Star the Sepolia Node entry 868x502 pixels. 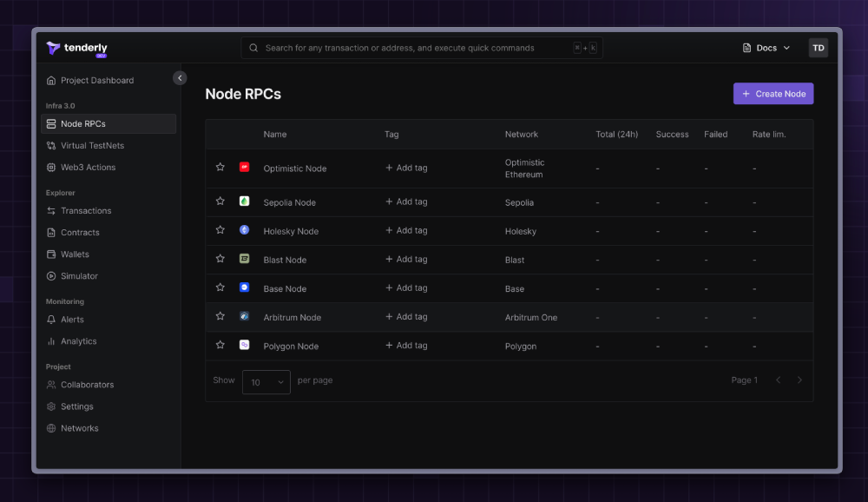tap(220, 201)
